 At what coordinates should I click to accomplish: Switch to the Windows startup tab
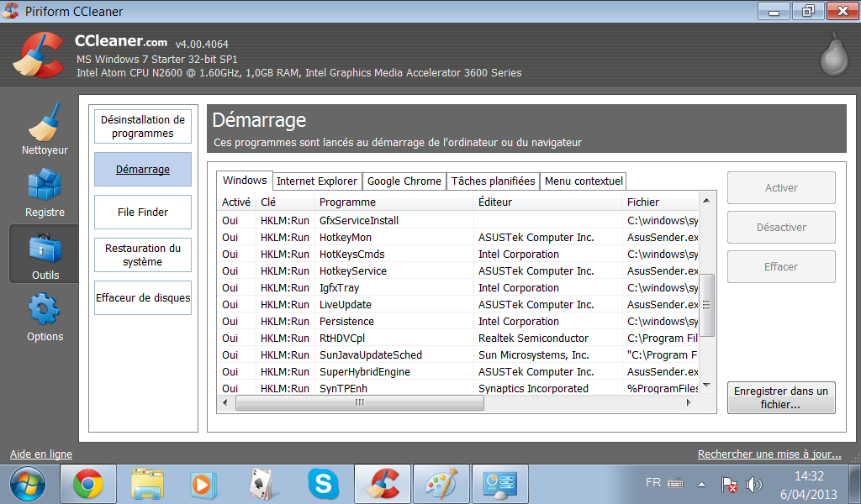click(x=245, y=181)
